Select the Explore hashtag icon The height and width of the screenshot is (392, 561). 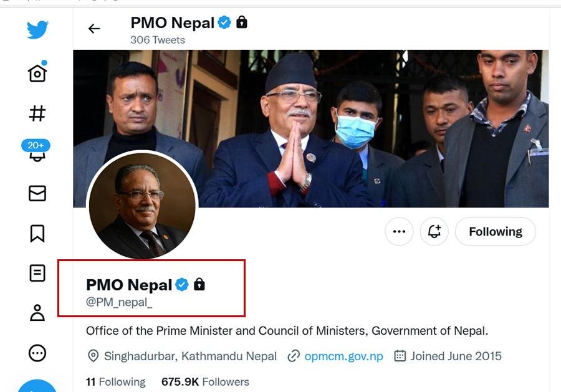37,113
